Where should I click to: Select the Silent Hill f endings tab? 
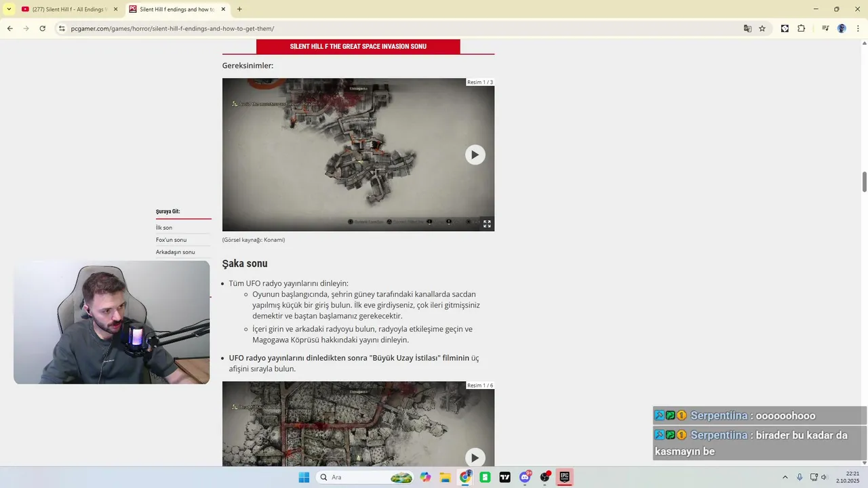[178, 9]
